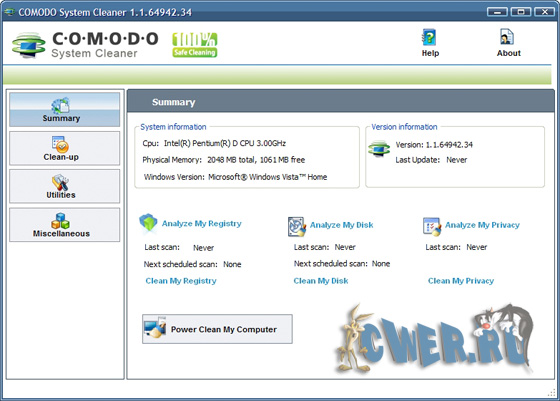Open the About icon

coord(508,37)
